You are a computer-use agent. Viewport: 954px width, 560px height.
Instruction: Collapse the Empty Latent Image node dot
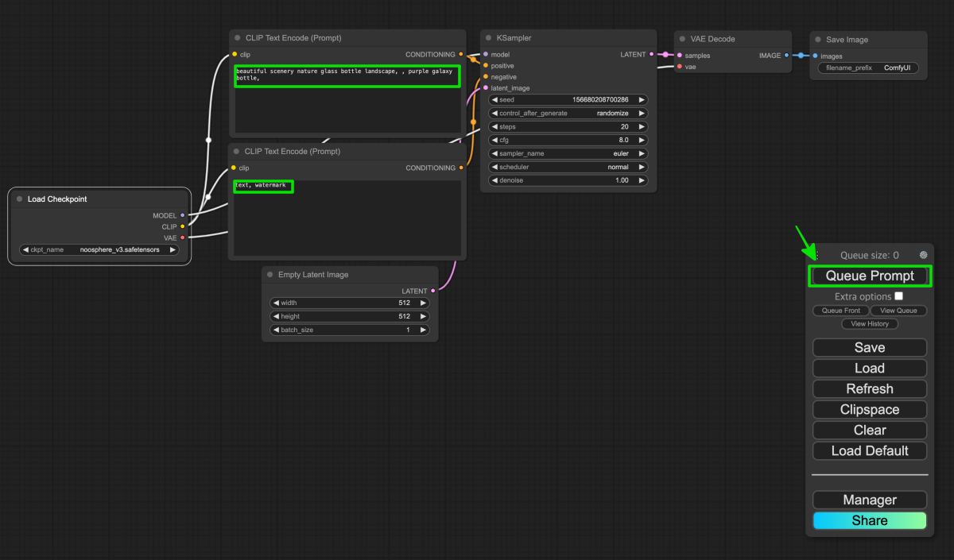tap(270, 275)
